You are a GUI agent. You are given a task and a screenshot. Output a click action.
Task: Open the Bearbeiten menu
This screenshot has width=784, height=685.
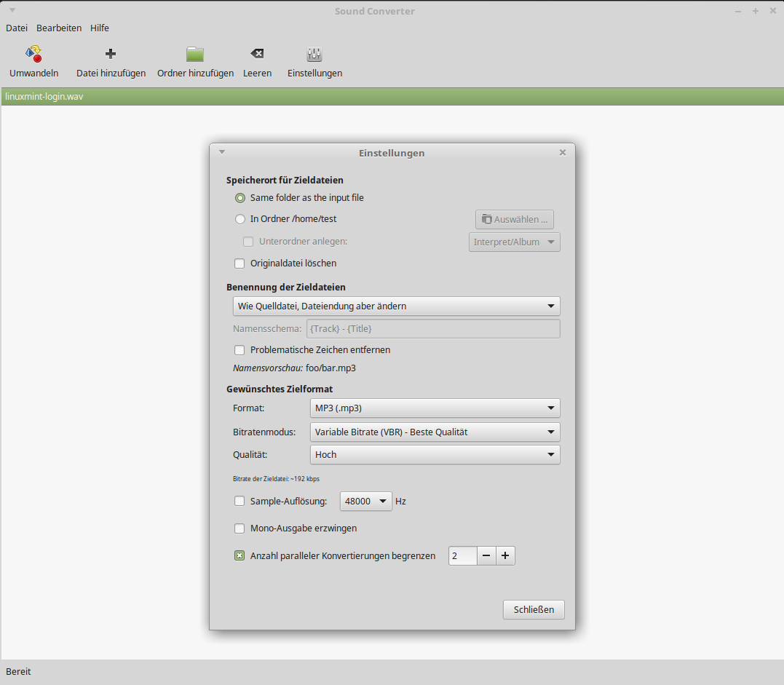(x=59, y=28)
